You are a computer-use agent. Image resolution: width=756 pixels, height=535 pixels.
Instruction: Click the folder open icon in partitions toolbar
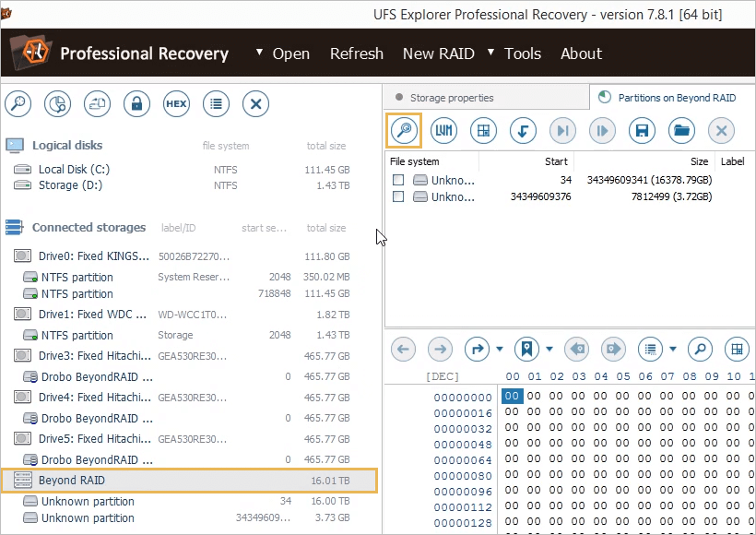click(681, 130)
